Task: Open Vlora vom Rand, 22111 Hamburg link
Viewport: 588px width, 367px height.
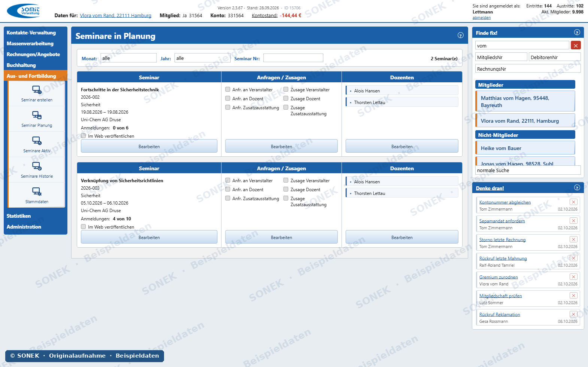Action: click(x=115, y=15)
